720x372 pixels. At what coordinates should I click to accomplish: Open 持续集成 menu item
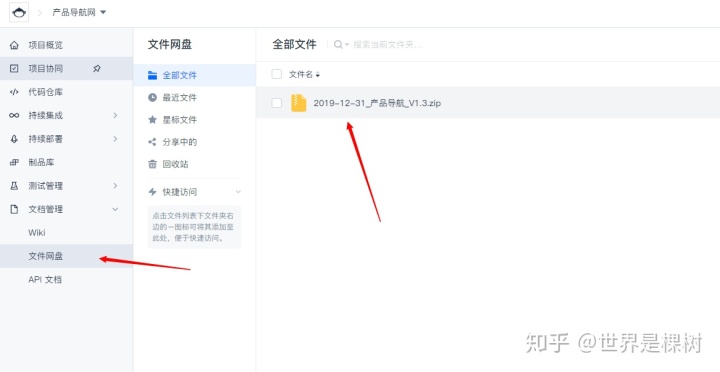(x=67, y=115)
